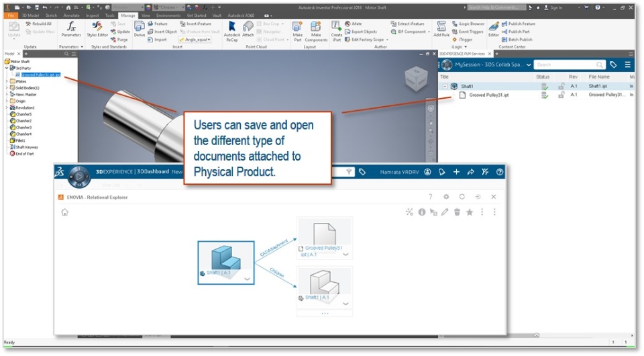
Task: Click Purge in Styles and Standards
Action: [x=119, y=40]
